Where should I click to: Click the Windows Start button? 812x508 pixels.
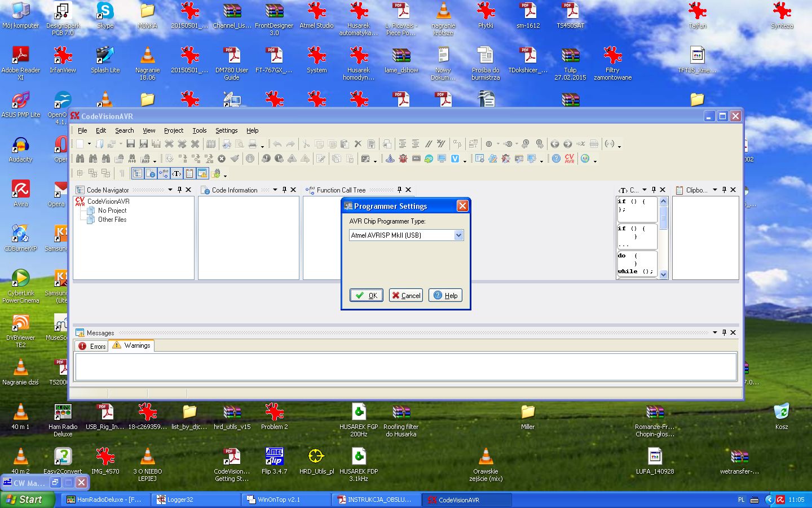tap(25, 500)
